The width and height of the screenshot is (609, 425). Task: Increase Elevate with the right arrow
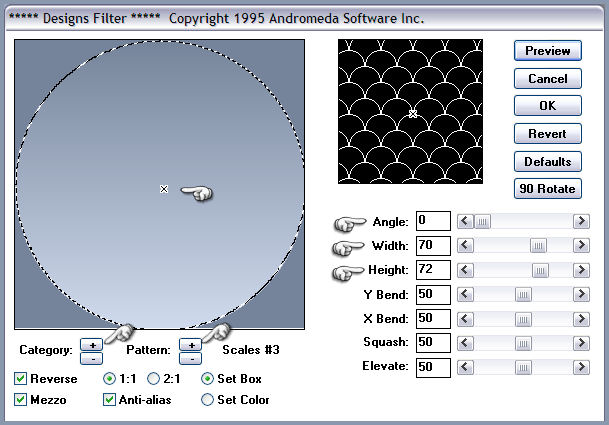click(581, 368)
